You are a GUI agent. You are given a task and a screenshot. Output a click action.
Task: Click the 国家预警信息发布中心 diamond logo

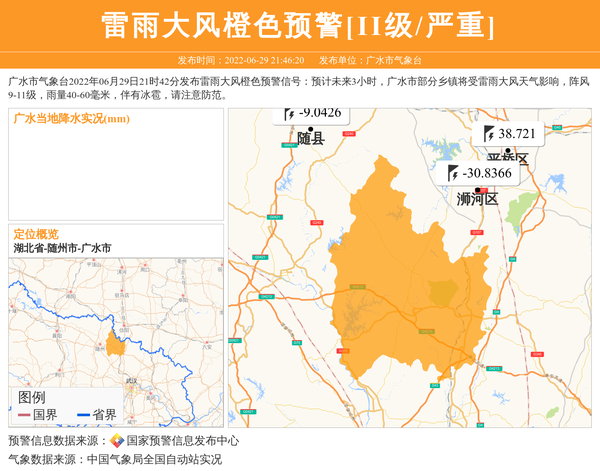(117, 441)
